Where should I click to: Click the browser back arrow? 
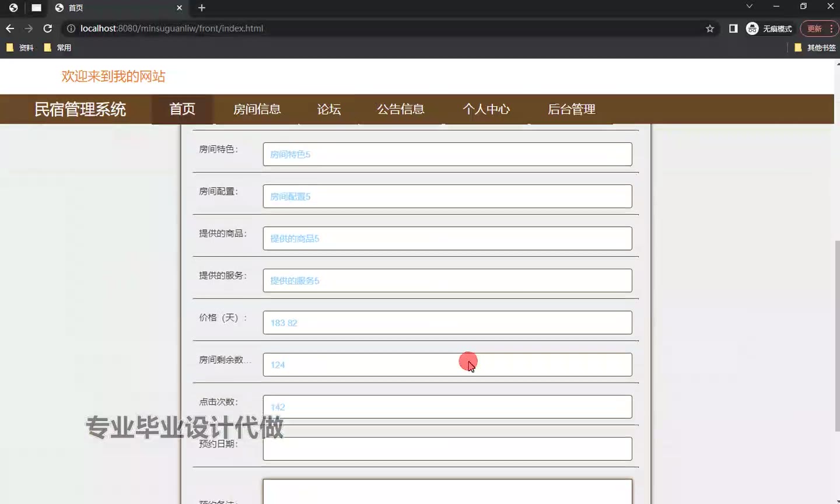click(10, 29)
